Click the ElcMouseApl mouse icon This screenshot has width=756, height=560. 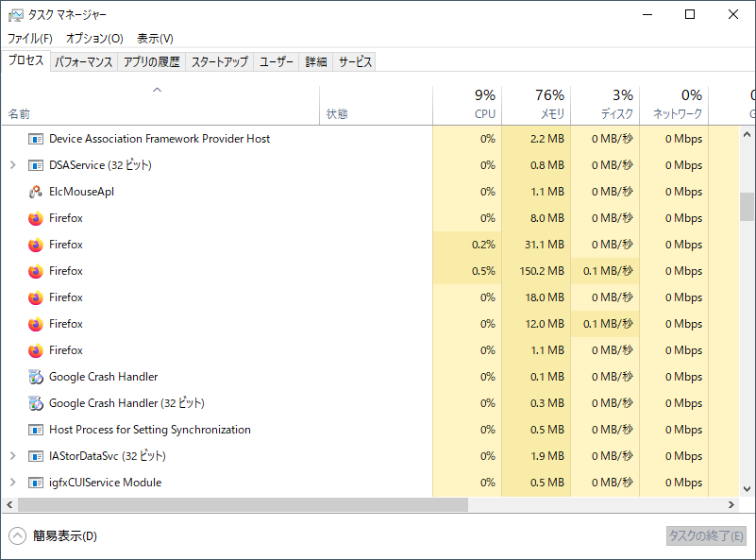tap(36, 192)
